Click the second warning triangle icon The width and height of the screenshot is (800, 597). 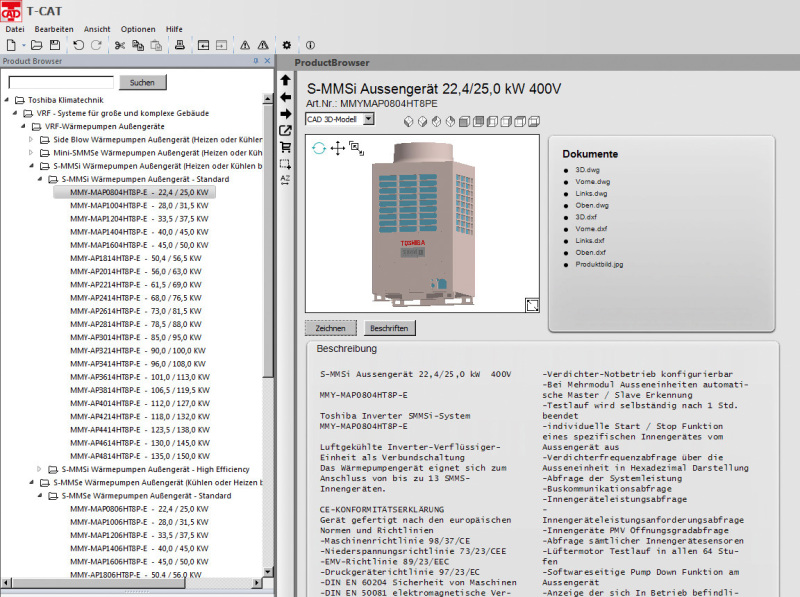(263, 45)
